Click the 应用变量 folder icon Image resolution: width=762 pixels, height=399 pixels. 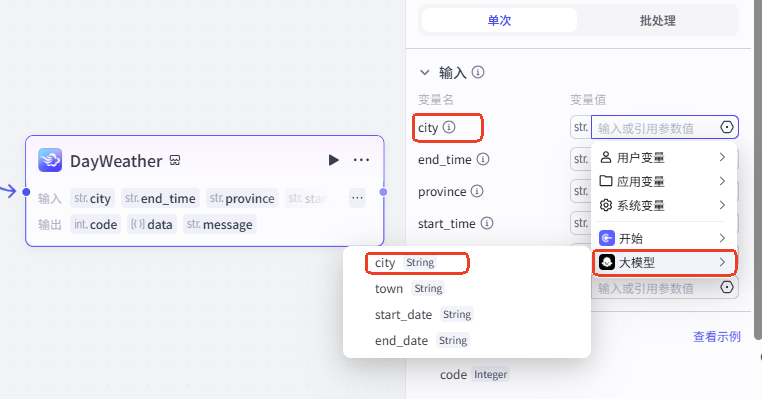click(x=606, y=181)
